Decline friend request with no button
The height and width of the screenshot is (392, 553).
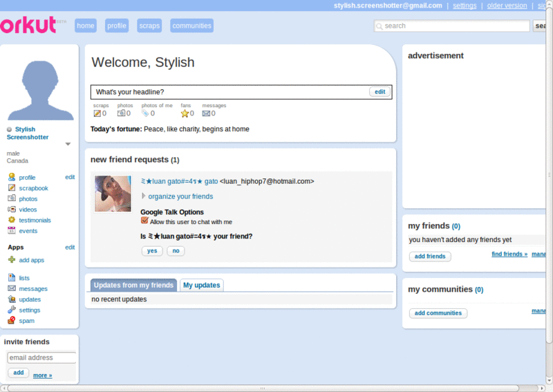point(176,251)
